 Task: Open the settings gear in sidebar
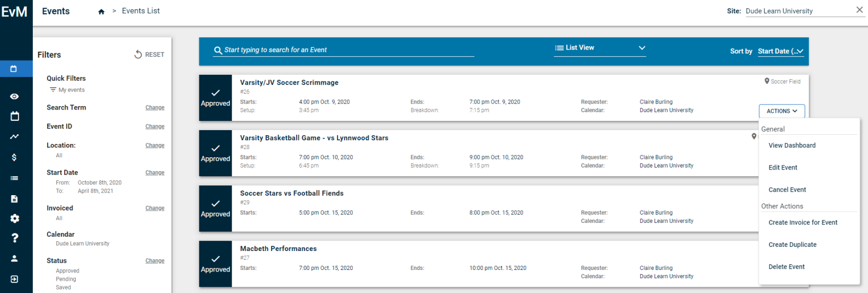coord(14,218)
